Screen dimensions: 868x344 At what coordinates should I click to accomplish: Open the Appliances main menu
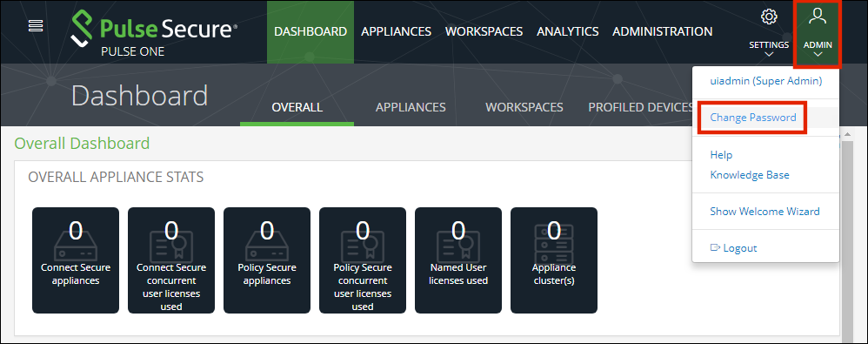397,31
